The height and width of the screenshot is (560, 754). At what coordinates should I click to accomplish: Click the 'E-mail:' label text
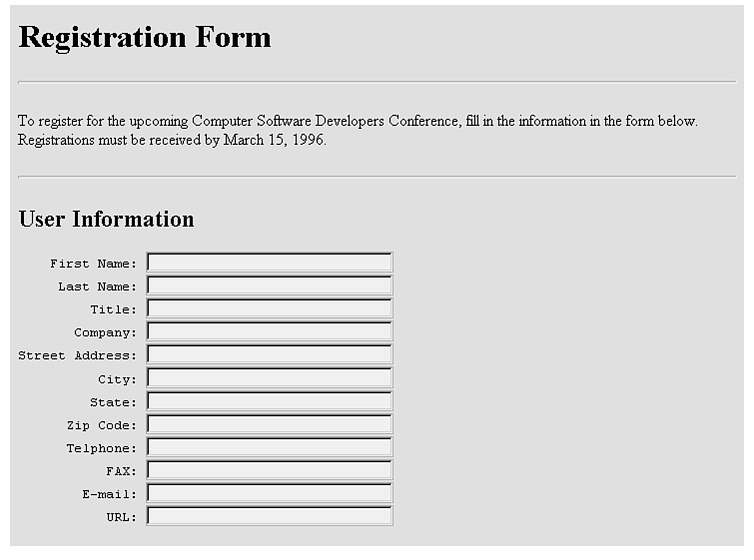point(110,494)
